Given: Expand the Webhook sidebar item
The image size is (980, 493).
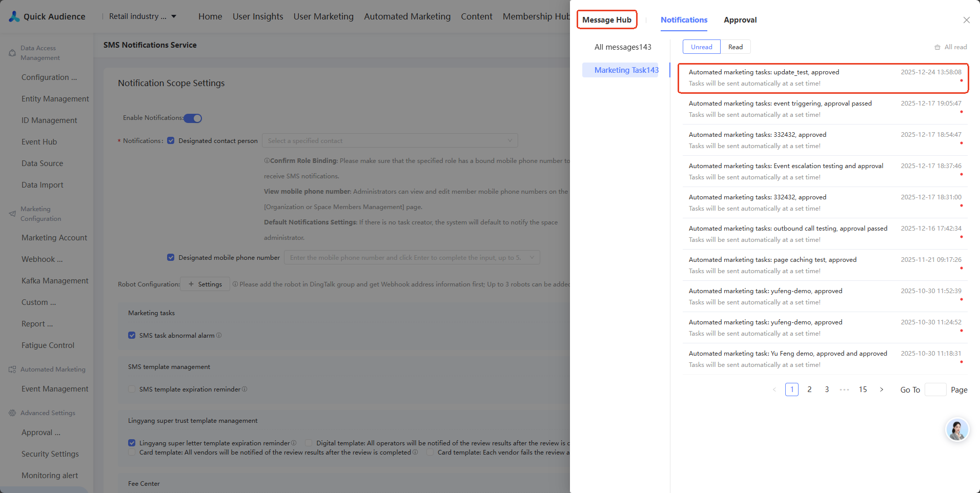Looking at the screenshot, I should tap(42, 259).
